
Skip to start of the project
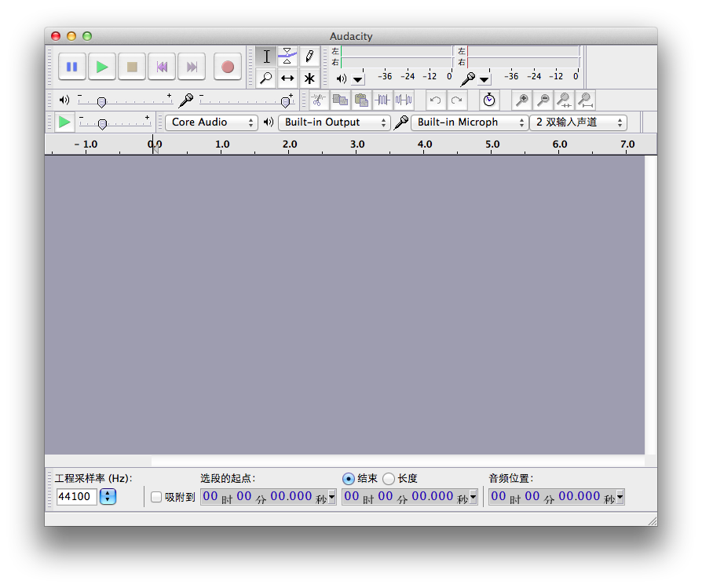click(x=162, y=68)
